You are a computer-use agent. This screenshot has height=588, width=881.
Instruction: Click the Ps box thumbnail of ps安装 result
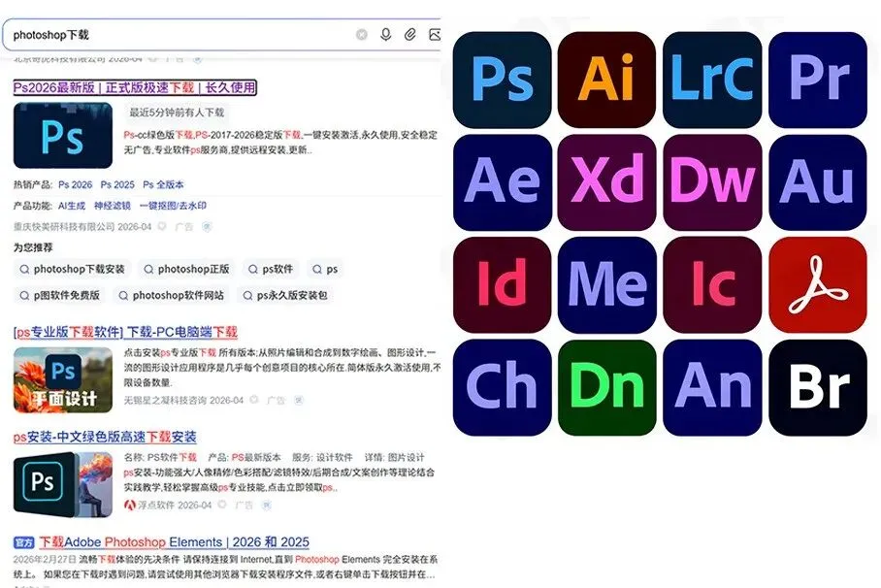63,484
